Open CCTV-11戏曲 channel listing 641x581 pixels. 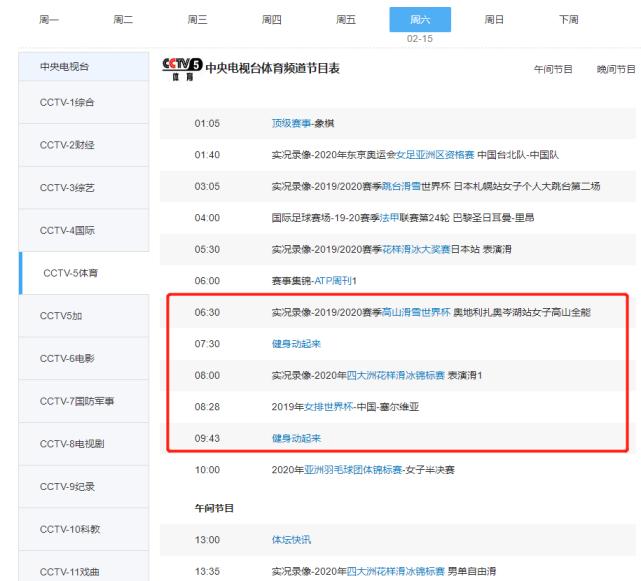(84, 568)
